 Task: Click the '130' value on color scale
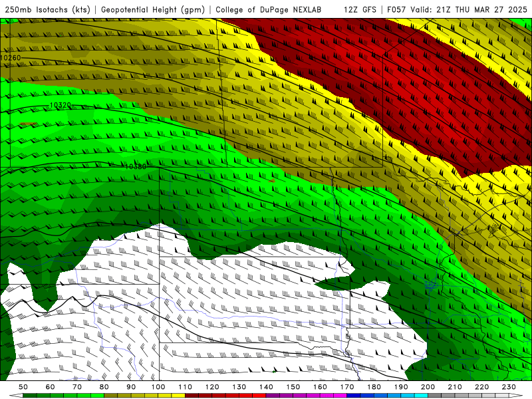pyautogui.click(x=239, y=387)
